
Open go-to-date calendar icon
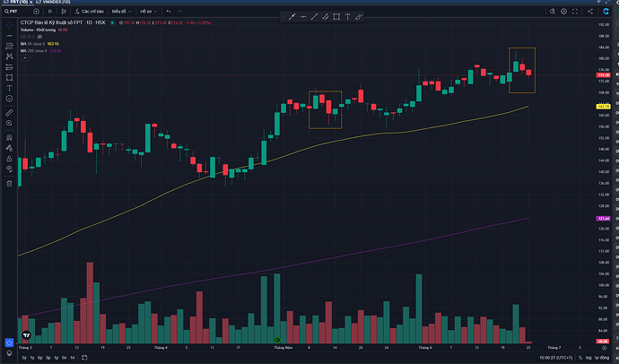[x=84, y=358]
